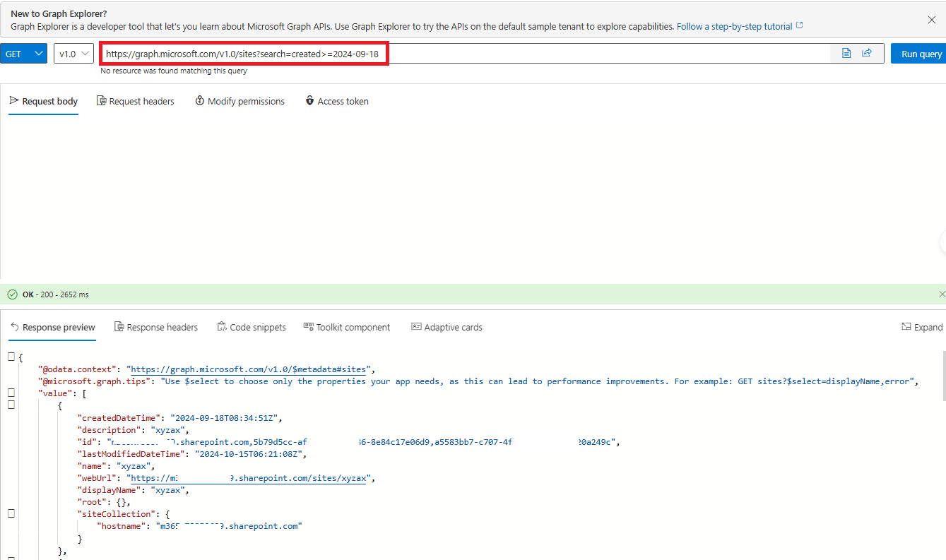Close the OK - 200 status message
Screen dimensions: 946x560
[x=941, y=294]
